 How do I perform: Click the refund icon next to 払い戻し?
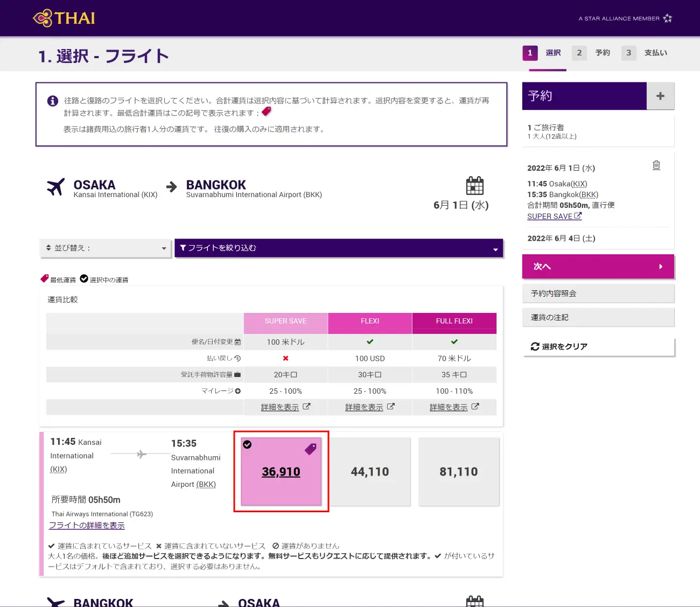click(x=237, y=358)
